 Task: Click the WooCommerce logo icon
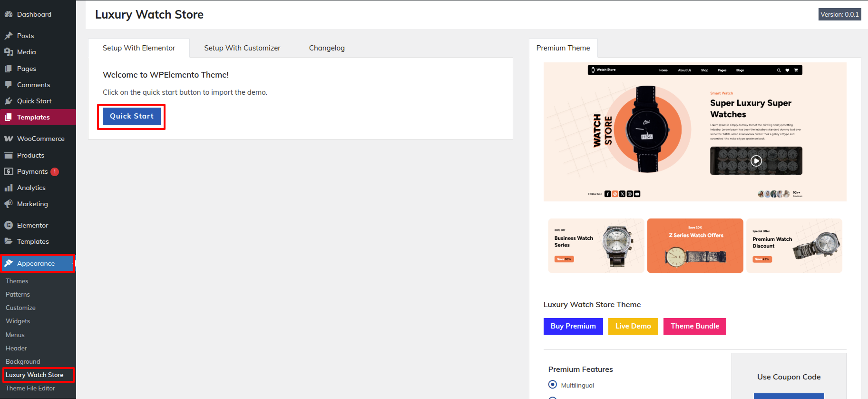(9, 139)
